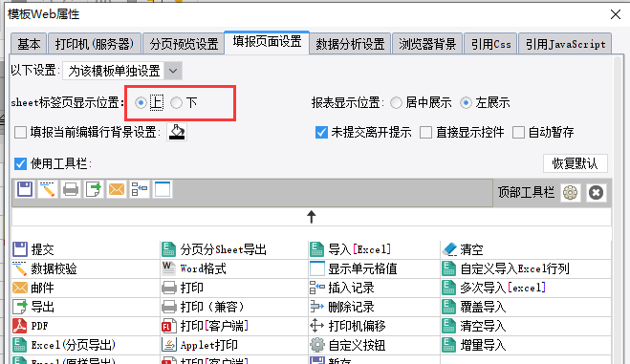Add the 提交 button from the list
630x364 pixels.
(33, 249)
